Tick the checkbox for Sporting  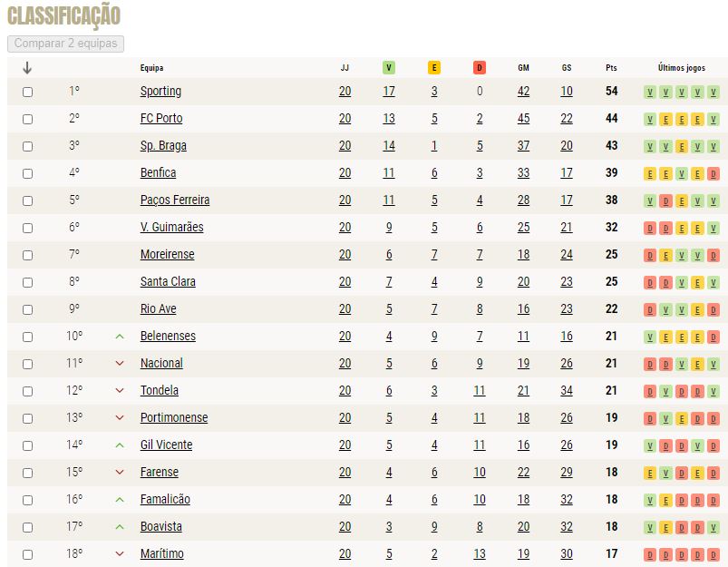(x=27, y=92)
